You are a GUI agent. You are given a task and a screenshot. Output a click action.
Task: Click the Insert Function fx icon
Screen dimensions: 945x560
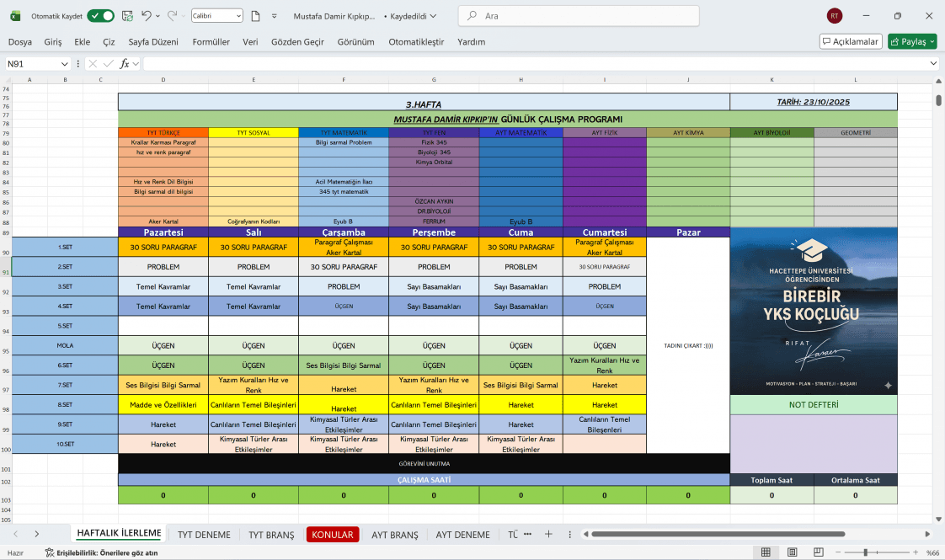124,63
